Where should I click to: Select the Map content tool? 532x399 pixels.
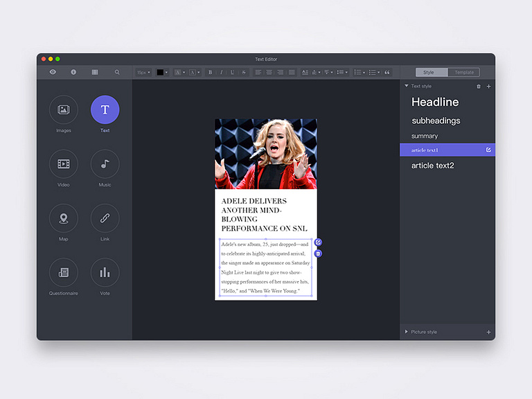coord(64,218)
